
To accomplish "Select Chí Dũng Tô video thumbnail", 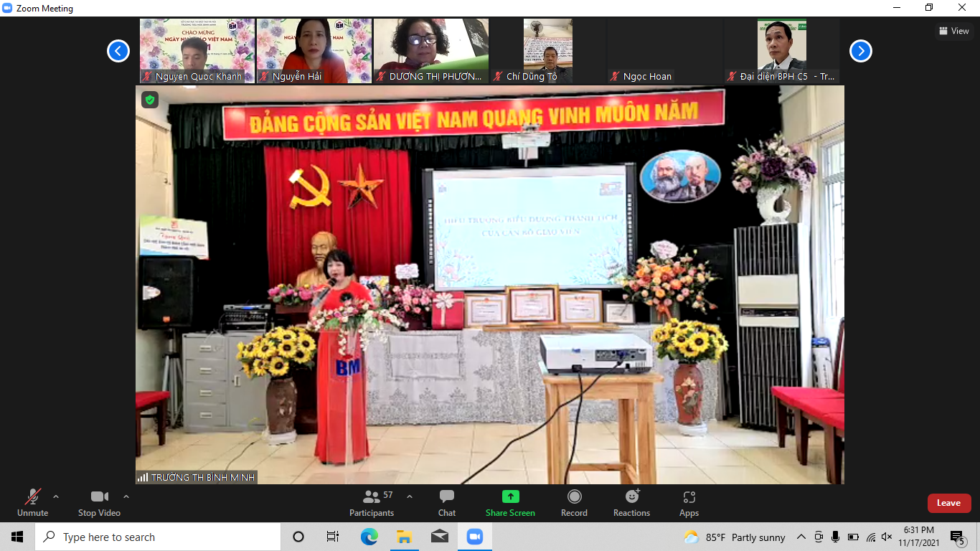I will click(548, 51).
